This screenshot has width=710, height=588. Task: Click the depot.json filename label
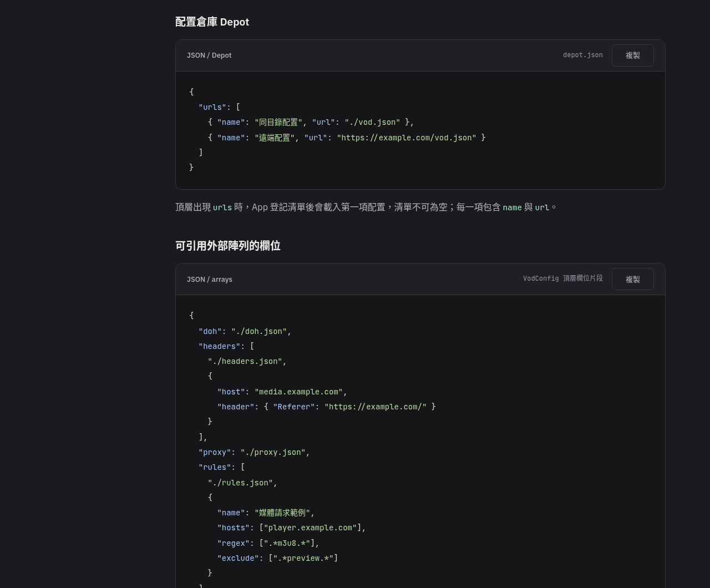click(582, 55)
